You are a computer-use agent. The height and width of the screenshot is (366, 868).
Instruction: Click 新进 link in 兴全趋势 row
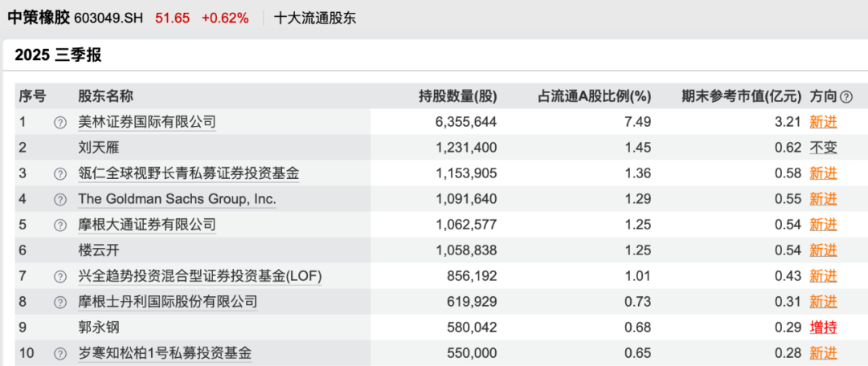tap(823, 276)
